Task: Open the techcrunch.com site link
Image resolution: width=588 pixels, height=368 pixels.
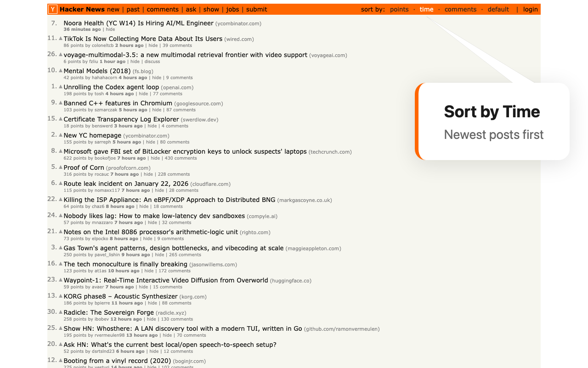Action: pos(330,152)
